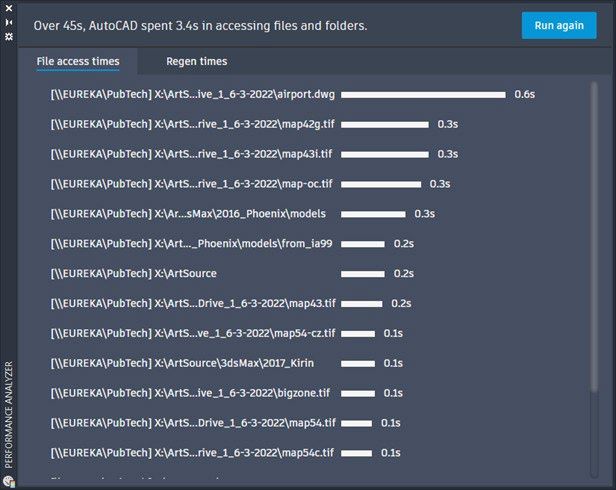Click the airport.dwg 0.6s time bar

[423, 95]
